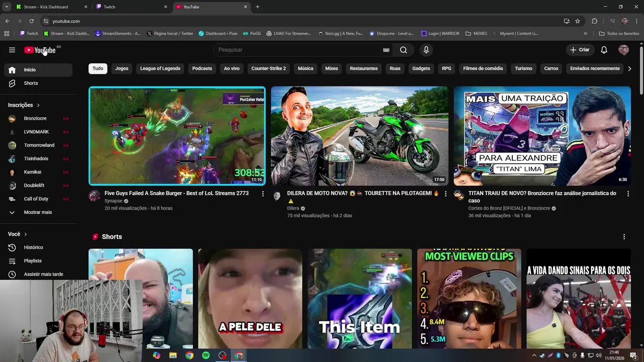Open Windows notification center icon
Image resolution: width=644 pixels, height=362 pixels.
(633, 355)
